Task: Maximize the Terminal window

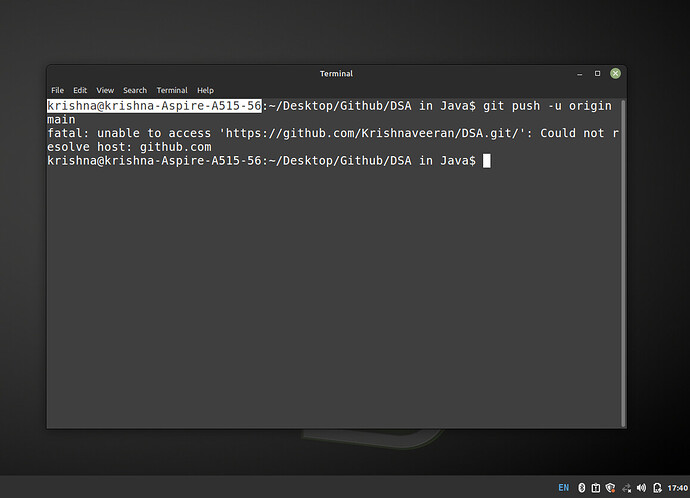Action: click(x=598, y=73)
